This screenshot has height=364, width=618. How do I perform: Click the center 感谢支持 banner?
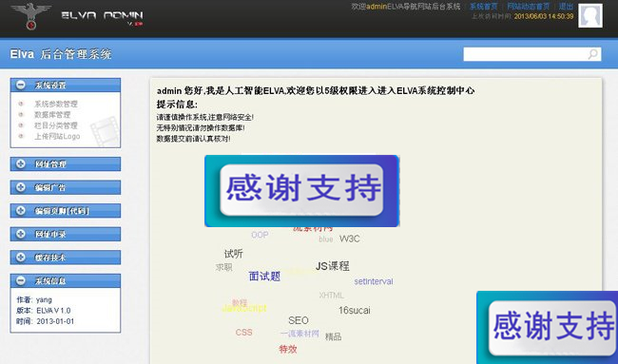click(302, 191)
